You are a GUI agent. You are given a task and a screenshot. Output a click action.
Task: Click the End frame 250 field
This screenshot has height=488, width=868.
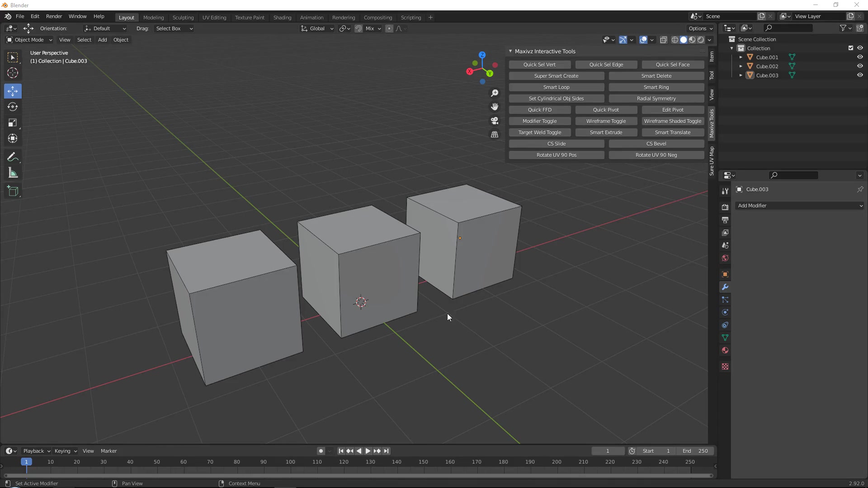tap(695, 451)
